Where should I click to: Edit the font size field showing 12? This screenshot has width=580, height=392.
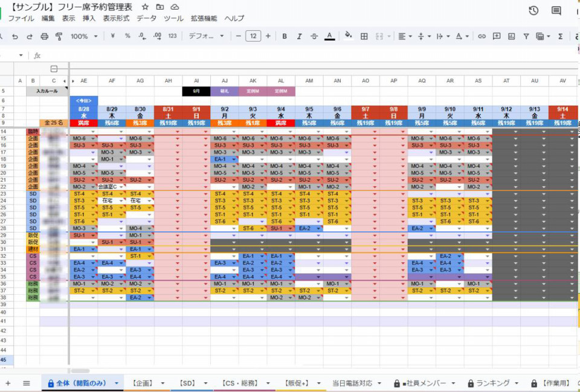tap(253, 36)
